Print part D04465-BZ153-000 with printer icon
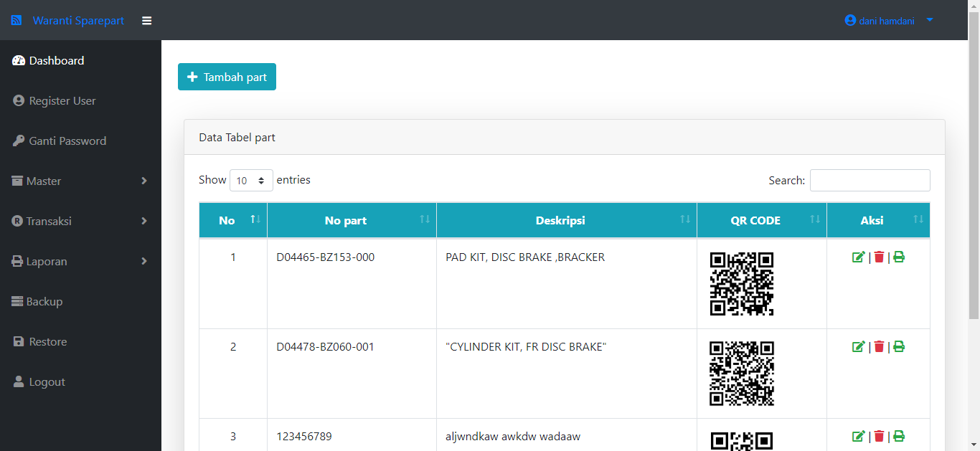 [x=899, y=257]
